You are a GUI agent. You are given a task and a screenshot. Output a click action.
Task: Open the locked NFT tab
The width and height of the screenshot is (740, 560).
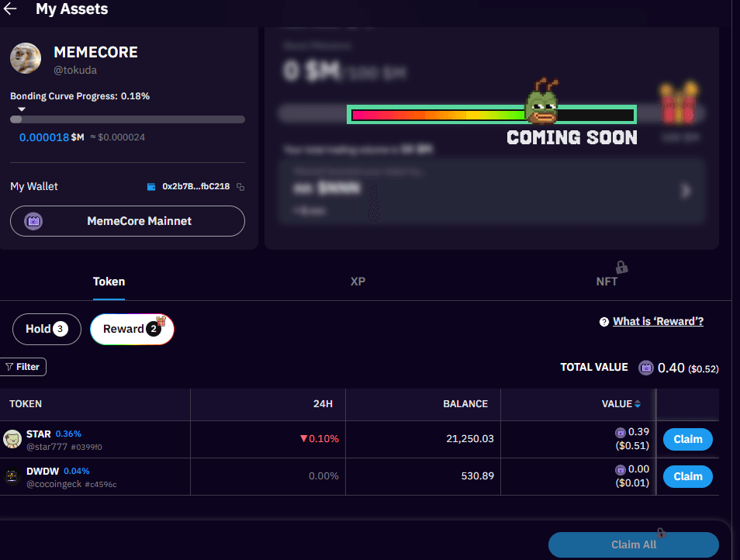tap(607, 282)
